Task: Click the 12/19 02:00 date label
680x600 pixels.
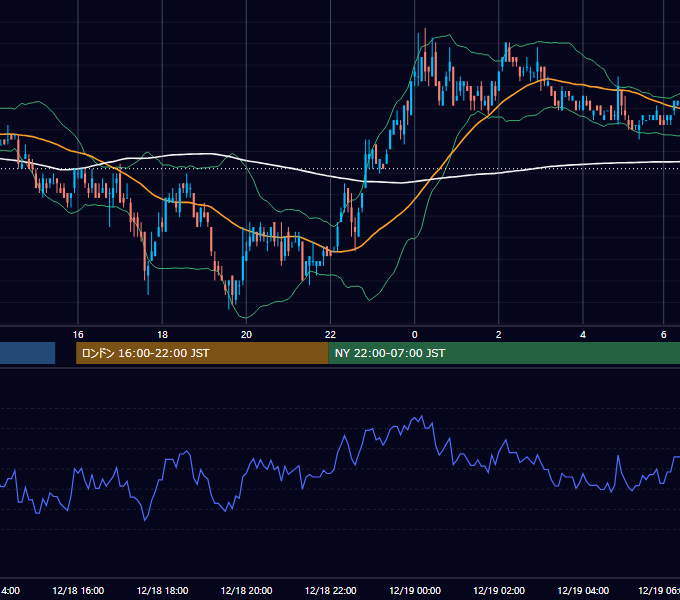Action: [499, 591]
